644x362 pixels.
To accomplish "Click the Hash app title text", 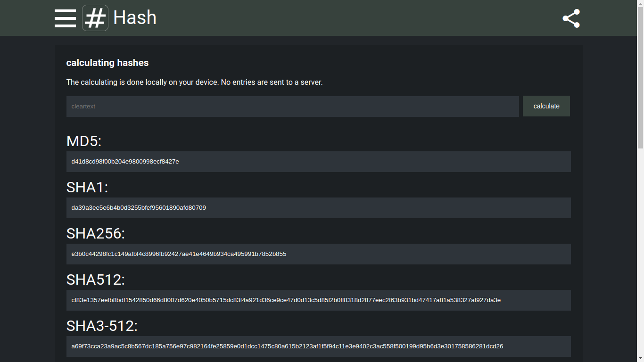I will coord(135,18).
